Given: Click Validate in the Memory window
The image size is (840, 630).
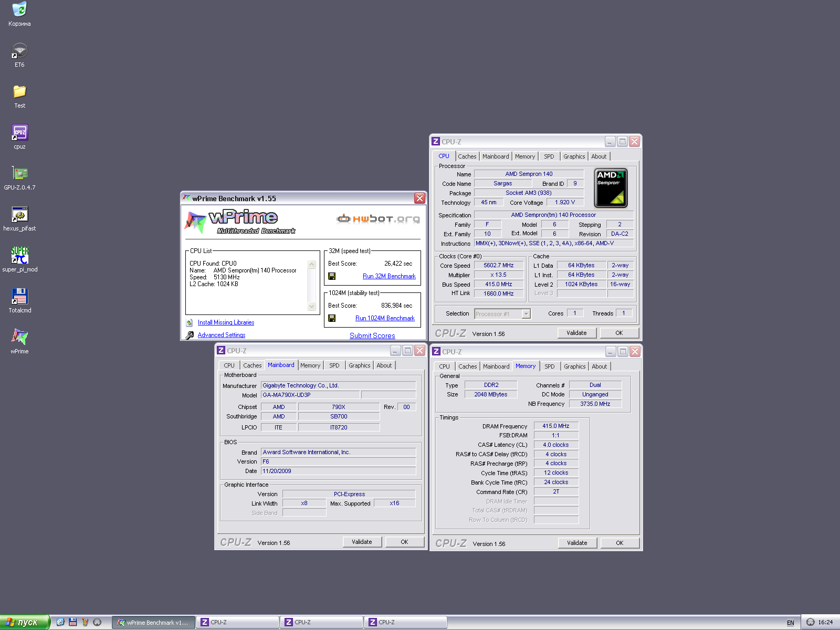Looking at the screenshot, I should (x=577, y=543).
